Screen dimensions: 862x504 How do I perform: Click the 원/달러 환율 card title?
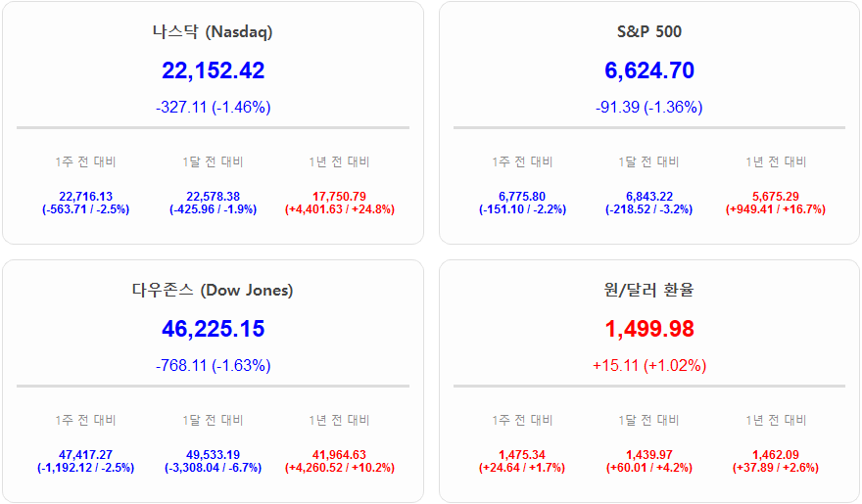click(x=648, y=290)
